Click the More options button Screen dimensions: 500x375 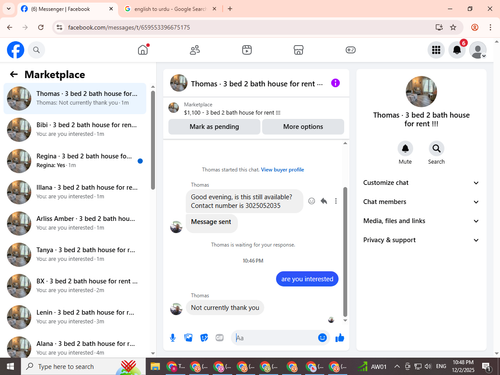point(303,127)
